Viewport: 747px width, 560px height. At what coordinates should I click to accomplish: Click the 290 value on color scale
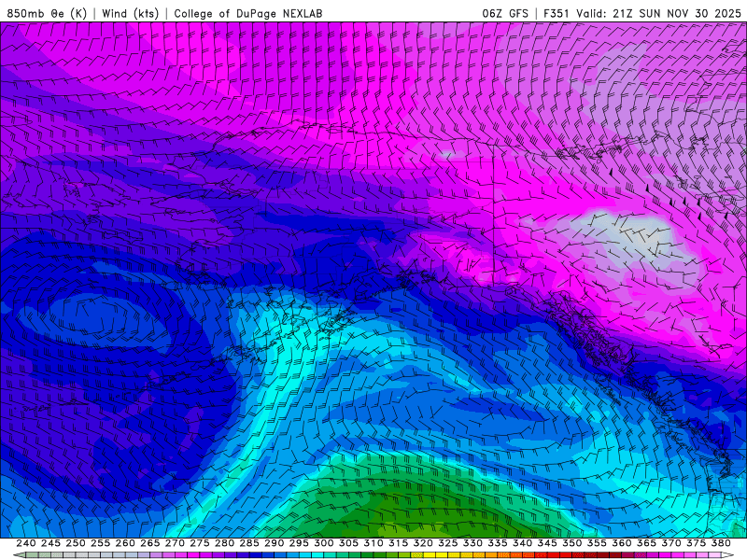[274, 543]
